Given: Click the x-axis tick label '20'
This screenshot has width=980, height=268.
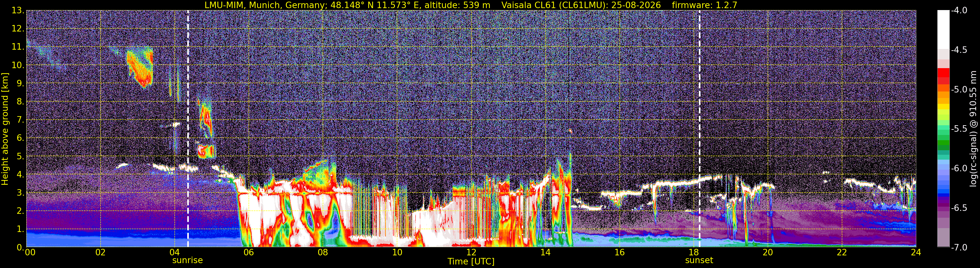Looking at the screenshot, I should point(768,252).
